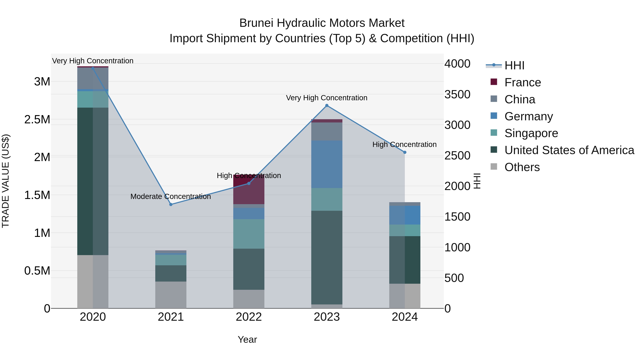Click the Germany blue legend swatch
644x362 pixels.
tap(494, 116)
